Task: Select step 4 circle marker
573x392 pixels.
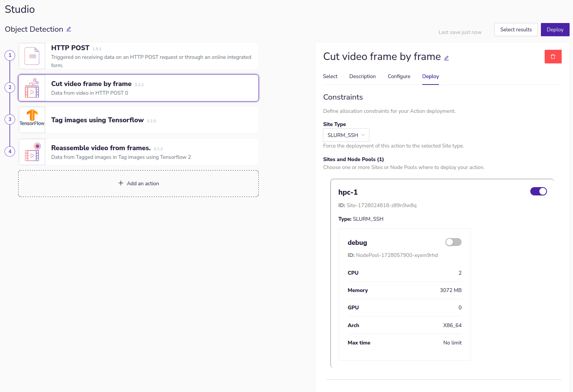Action: click(x=10, y=151)
